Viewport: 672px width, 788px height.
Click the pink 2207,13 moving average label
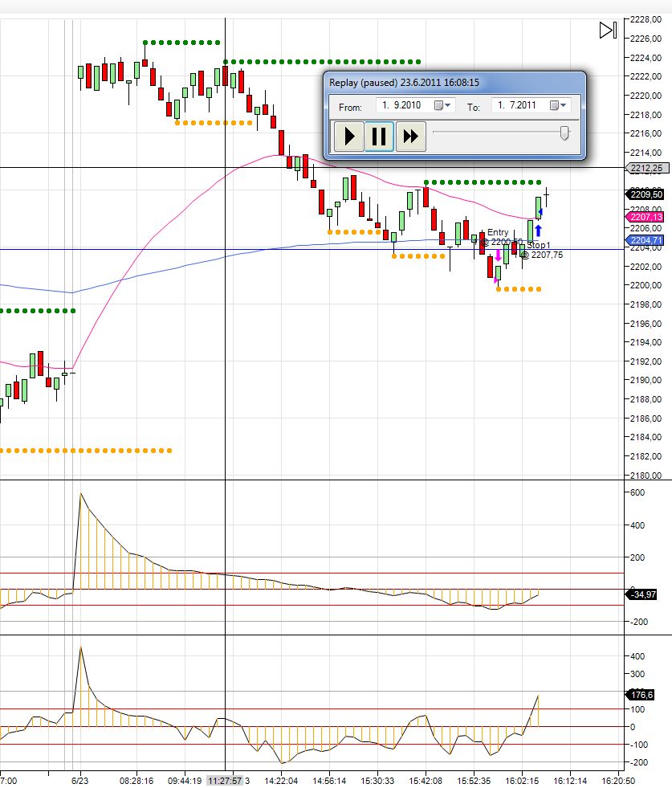point(645,217)
